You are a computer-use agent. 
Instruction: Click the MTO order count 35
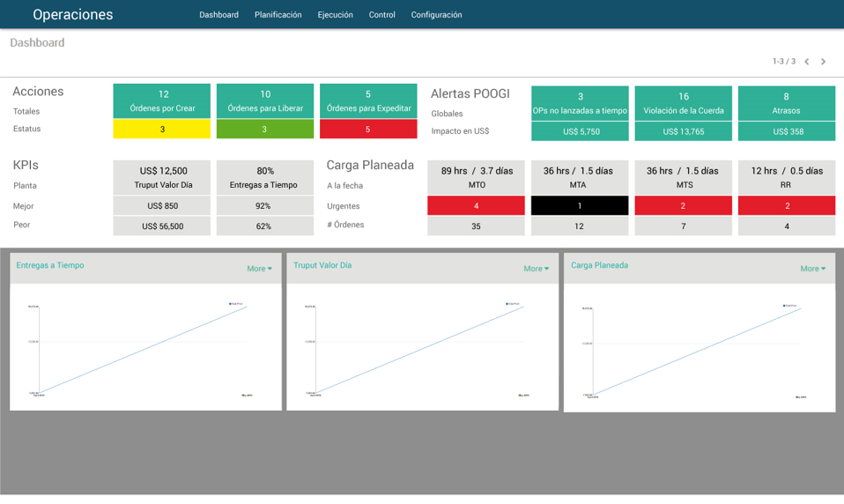click(x=477, y=226)
